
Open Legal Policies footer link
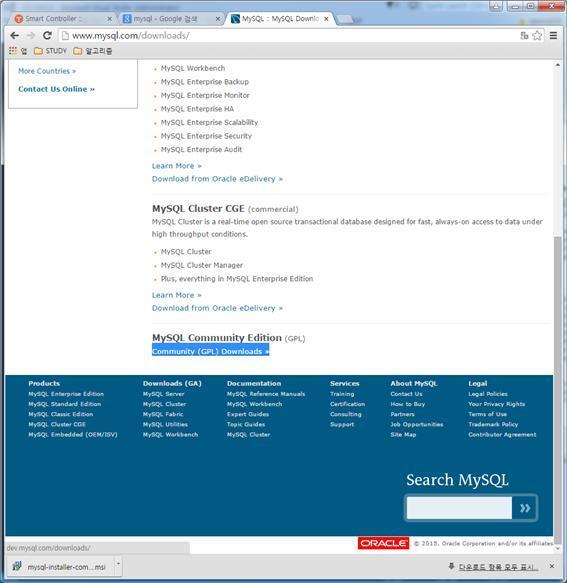(x=488, y=394)
